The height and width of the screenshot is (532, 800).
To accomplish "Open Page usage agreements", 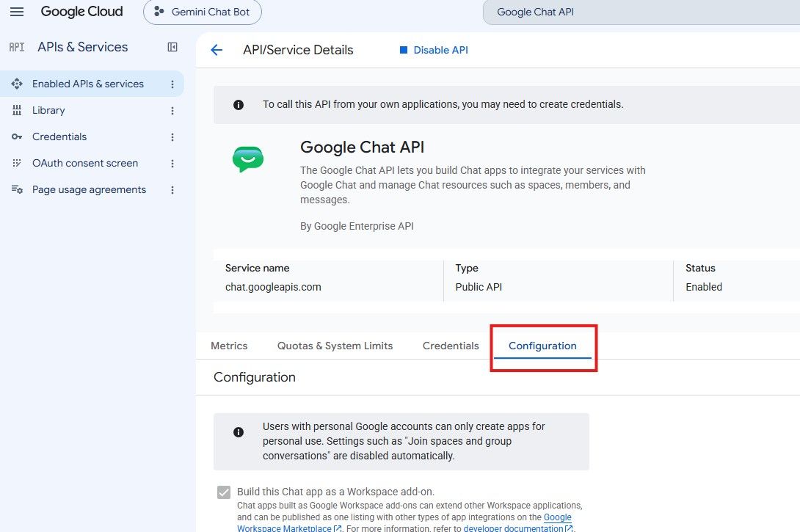I will 89,190.
